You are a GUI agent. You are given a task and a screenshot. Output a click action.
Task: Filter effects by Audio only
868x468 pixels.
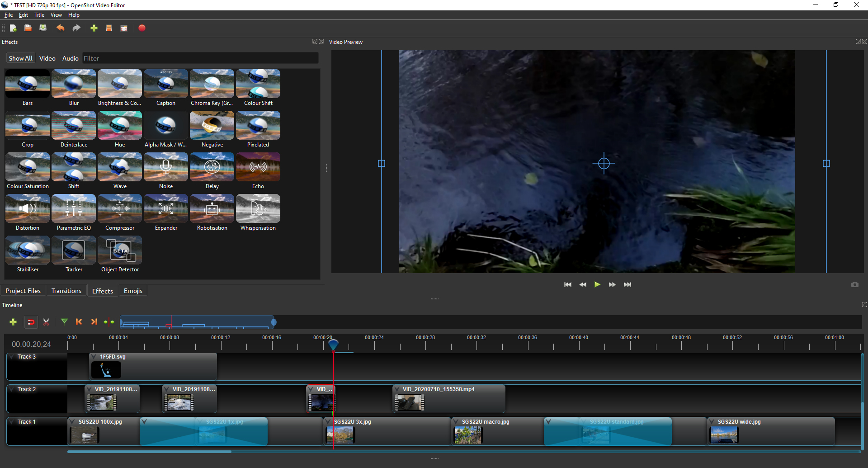70,58
